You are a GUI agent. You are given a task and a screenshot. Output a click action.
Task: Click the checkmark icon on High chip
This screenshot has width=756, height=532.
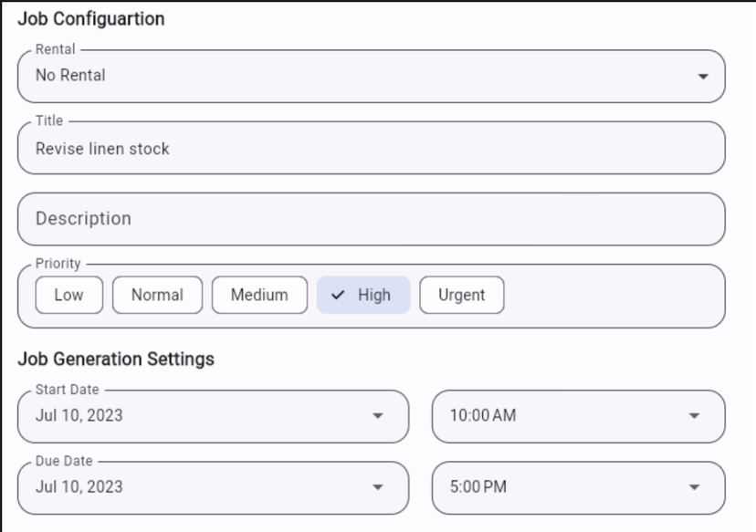coord(339,295)
